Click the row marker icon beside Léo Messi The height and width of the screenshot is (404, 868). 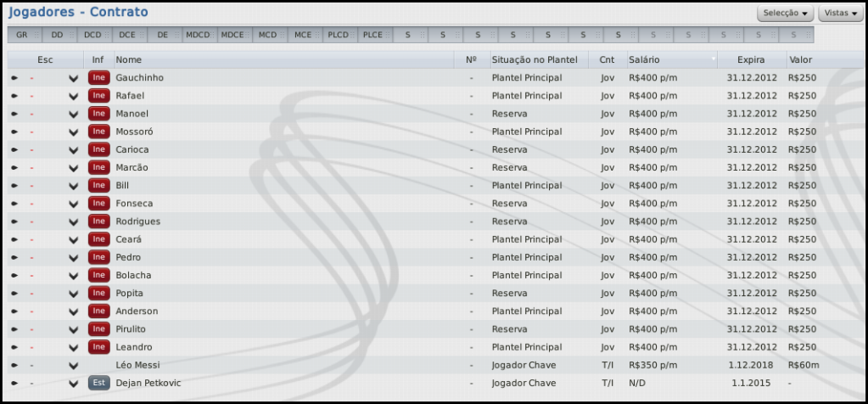(x=14, y=365)
